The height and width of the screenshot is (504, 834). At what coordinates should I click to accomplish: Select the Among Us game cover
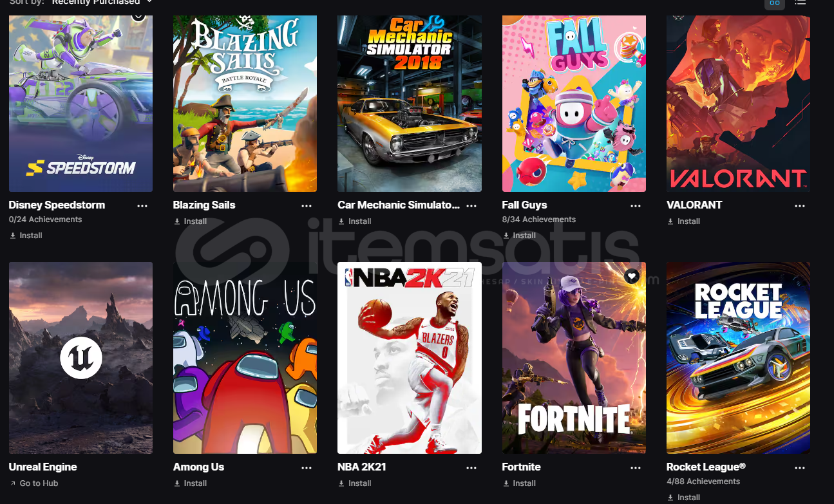245,358
